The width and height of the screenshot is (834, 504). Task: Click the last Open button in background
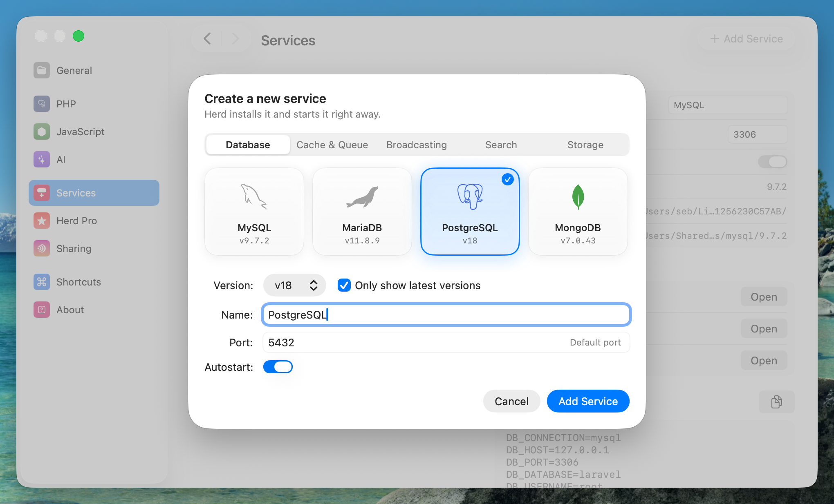point(764,361)
